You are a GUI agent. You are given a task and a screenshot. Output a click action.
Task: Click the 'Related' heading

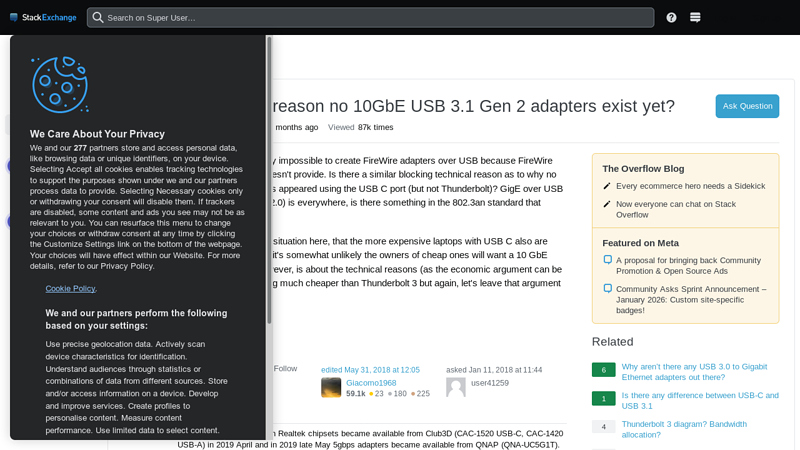612,342
